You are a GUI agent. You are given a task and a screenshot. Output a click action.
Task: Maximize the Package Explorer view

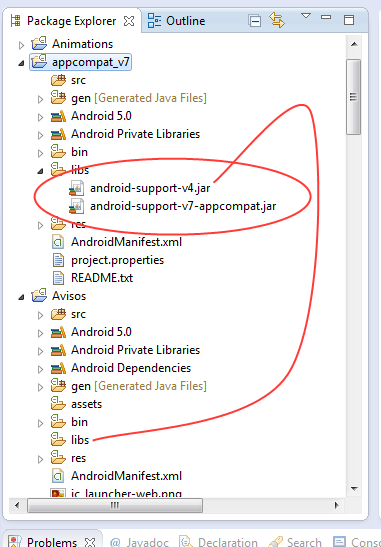coord(349,20)
